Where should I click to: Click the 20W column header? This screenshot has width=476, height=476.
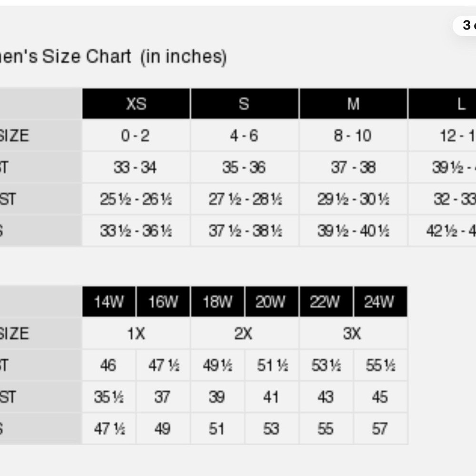[x=272, y=301]
